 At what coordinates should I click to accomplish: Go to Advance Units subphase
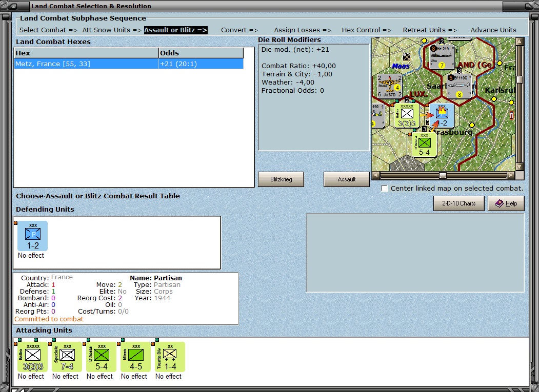click(x=493, y=30)
